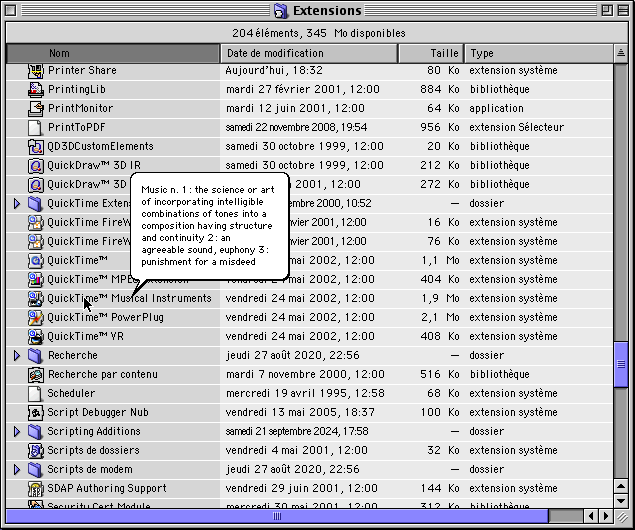
Task: Click the window zoom box
Action: click(x=607, y=11)
